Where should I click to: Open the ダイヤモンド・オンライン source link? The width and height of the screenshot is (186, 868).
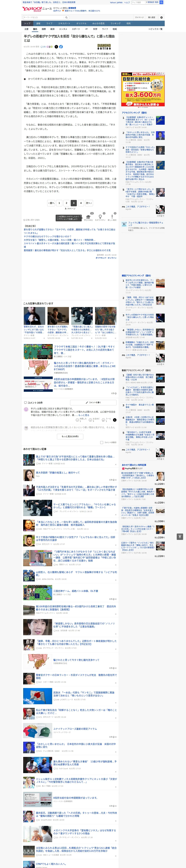(106, 258)
